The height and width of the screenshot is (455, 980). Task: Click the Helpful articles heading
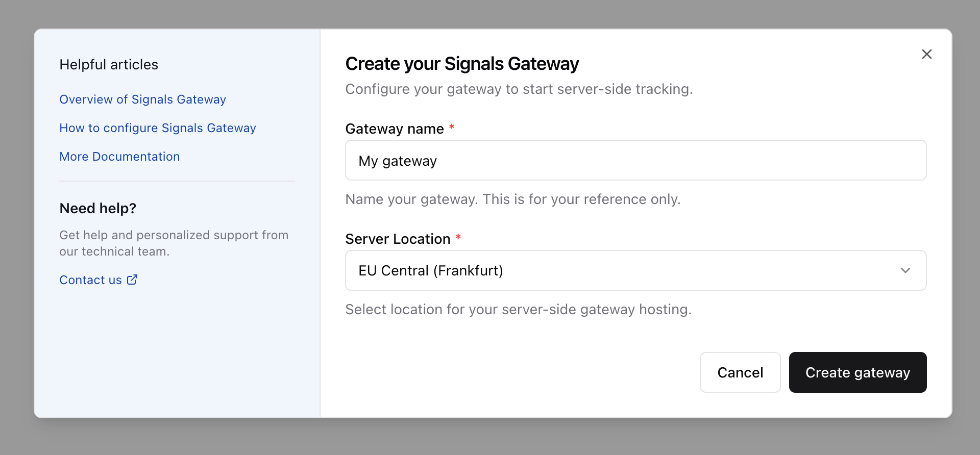(x=109, y=65)
